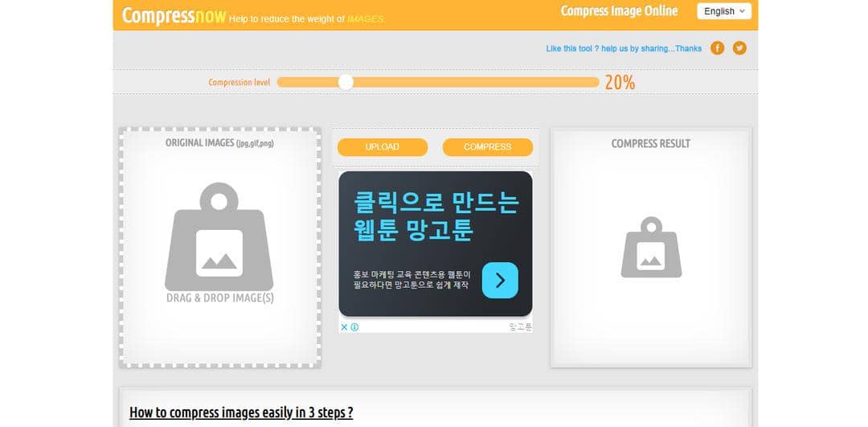Click the weight icon in compress result panel
Screen dimensions: 868x427
click(x=651, y=247)
